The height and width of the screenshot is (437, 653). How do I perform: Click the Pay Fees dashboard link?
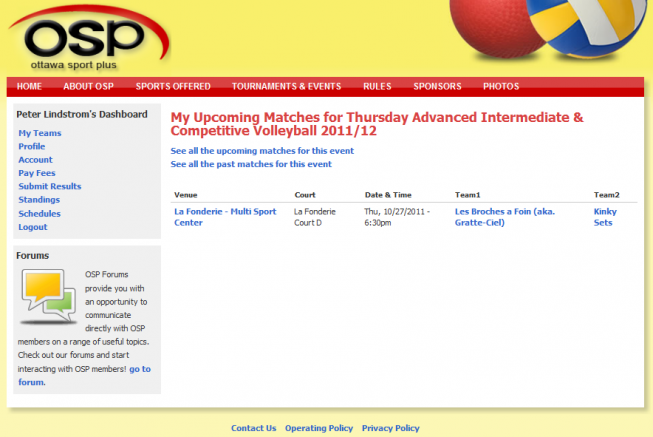pos(36,173)
